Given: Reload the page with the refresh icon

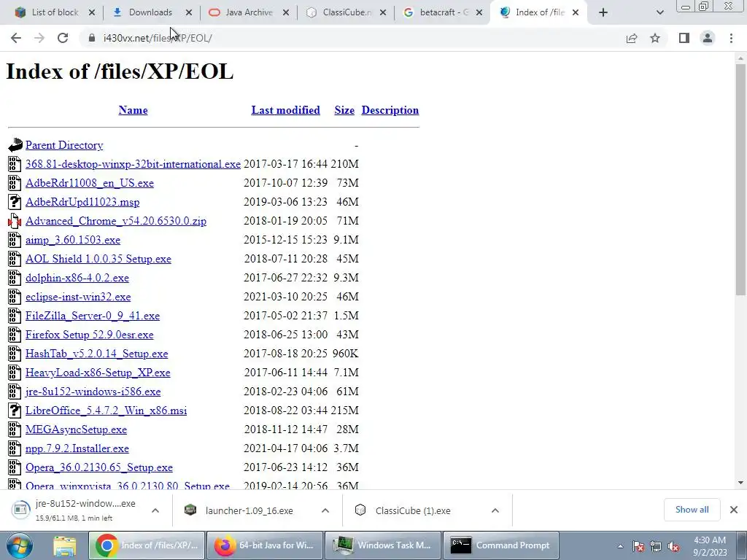Looking at the screenshot, I should [63, 38].
